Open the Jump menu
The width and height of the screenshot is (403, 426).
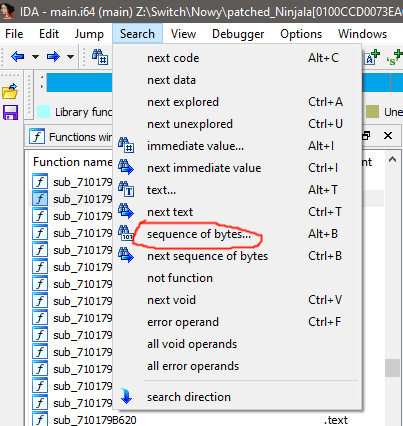(x=89, y=34)
